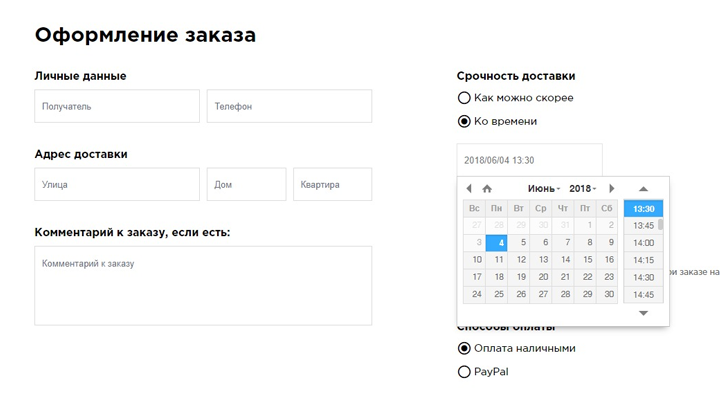Select June 20 in the calendar
This screenshot has height=407, width=720.
tap(540, 277)
